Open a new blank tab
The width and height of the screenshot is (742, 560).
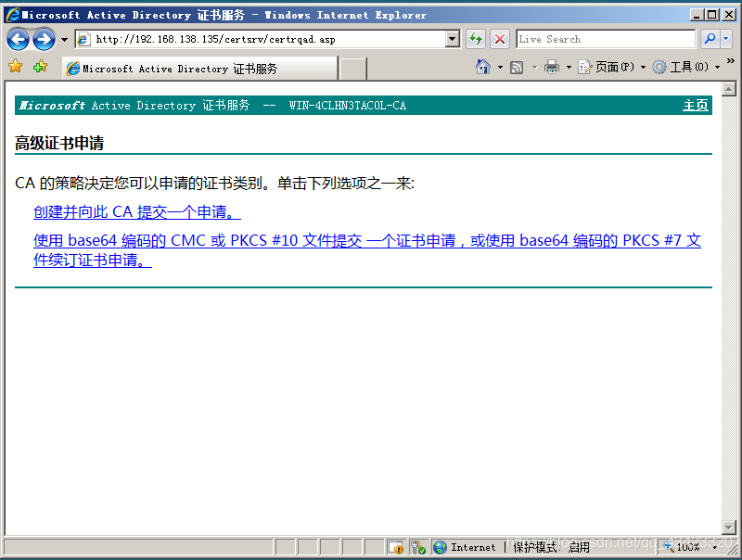click(x=353, y=69)
